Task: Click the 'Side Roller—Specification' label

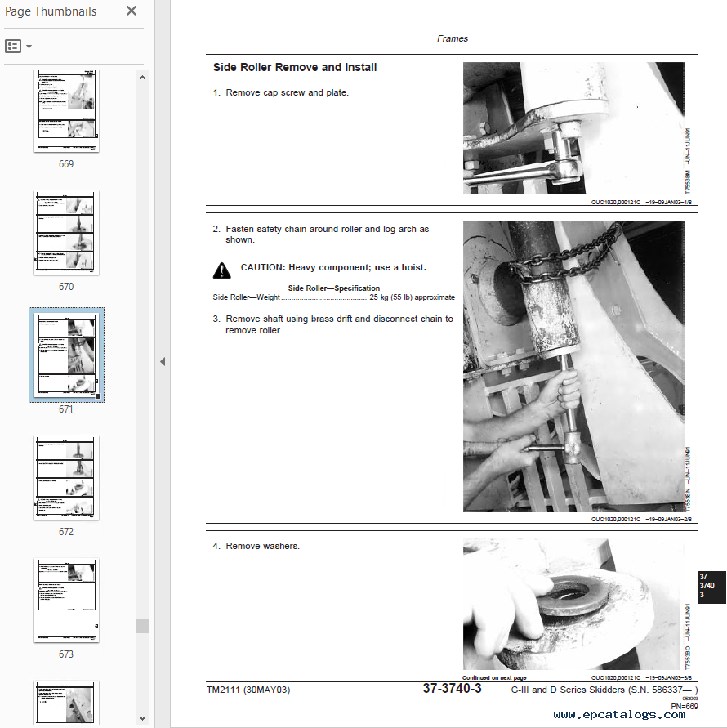Action: 334,288
